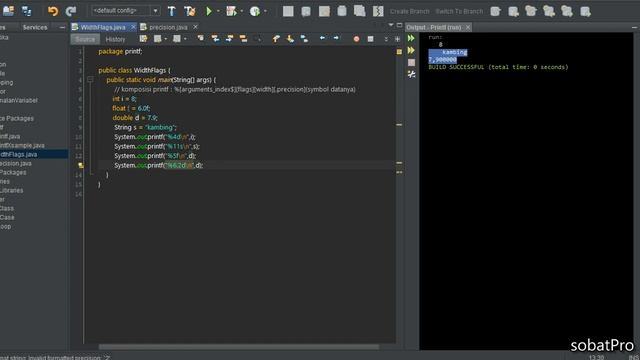Click the Find Selection icon
Screen dimensions: 640x360
pyautogui.click(x=200, y=38)
